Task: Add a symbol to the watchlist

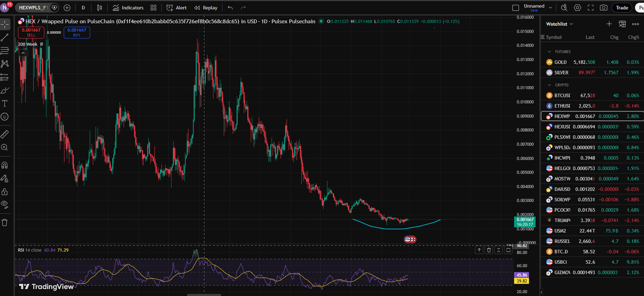Action: (609, 24)
